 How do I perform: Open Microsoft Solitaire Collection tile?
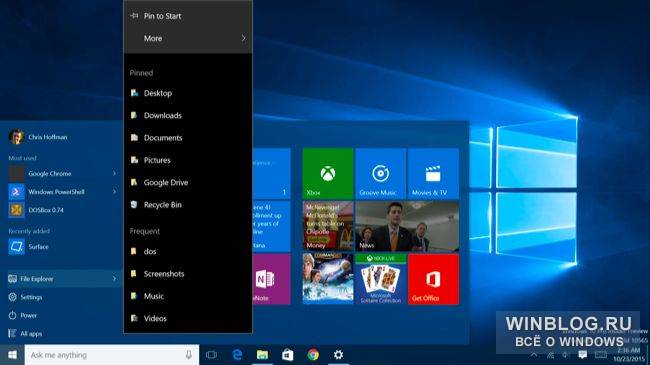[x=381, y=279]
